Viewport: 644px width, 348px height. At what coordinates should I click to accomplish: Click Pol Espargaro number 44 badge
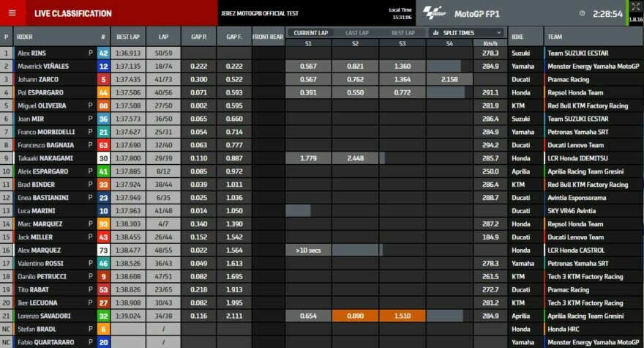(x=103, y=92)
